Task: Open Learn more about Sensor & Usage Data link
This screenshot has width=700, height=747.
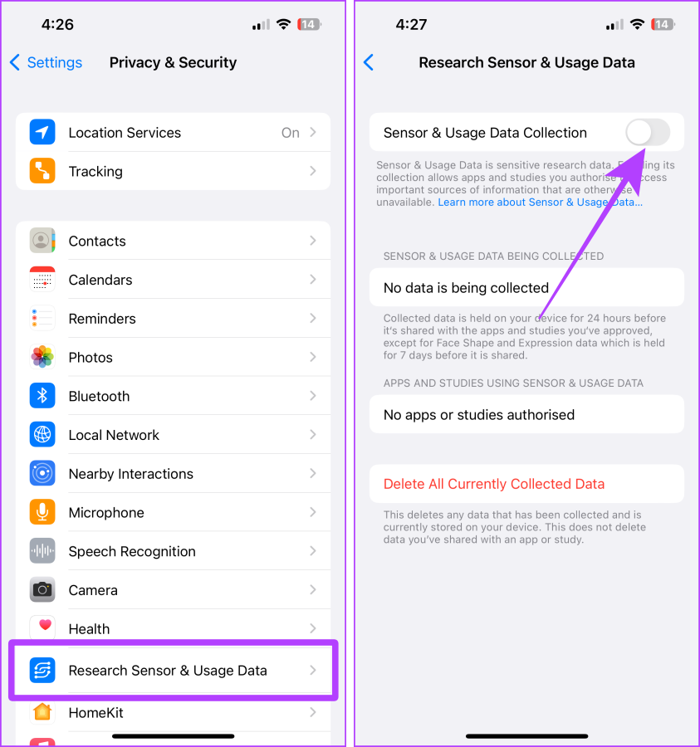Action: point(540,202)
